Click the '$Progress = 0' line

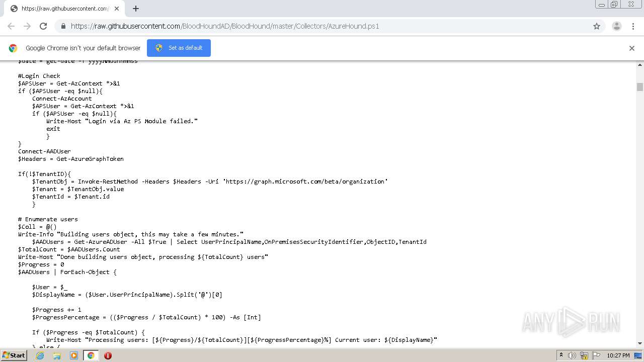point(41,264)
